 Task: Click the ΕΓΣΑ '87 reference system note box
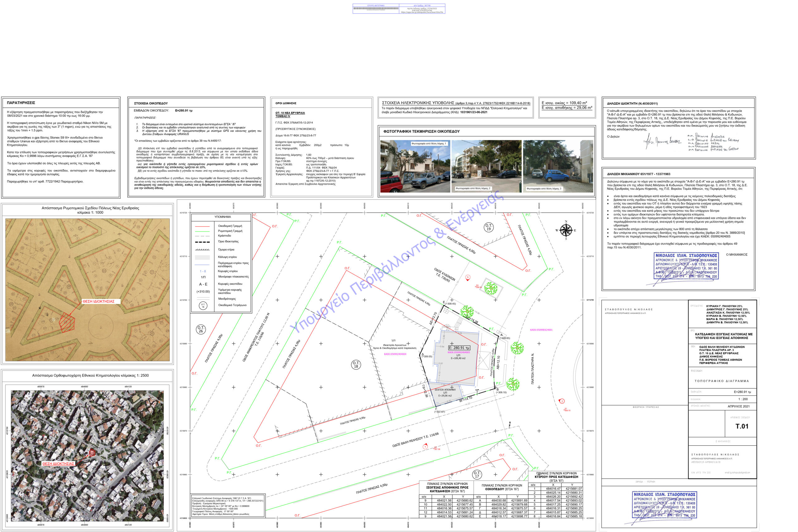(x=228, y=506)
